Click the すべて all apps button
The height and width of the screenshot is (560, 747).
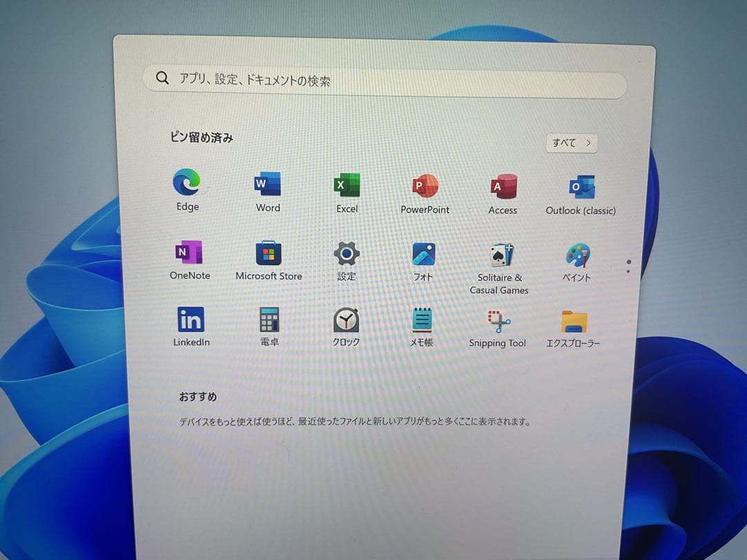[x=571, y=143]
